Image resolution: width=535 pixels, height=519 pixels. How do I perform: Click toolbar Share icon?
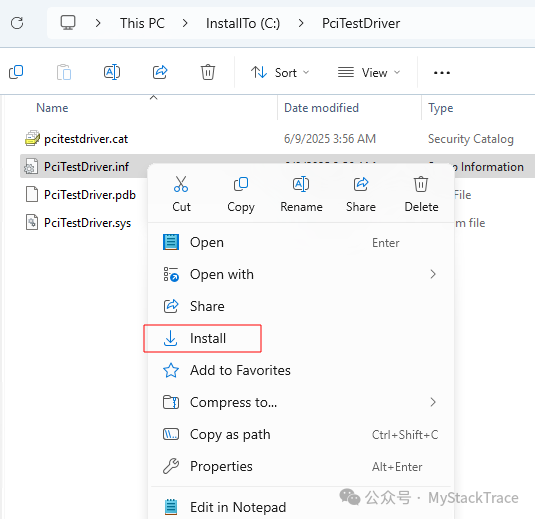(160, 72)
